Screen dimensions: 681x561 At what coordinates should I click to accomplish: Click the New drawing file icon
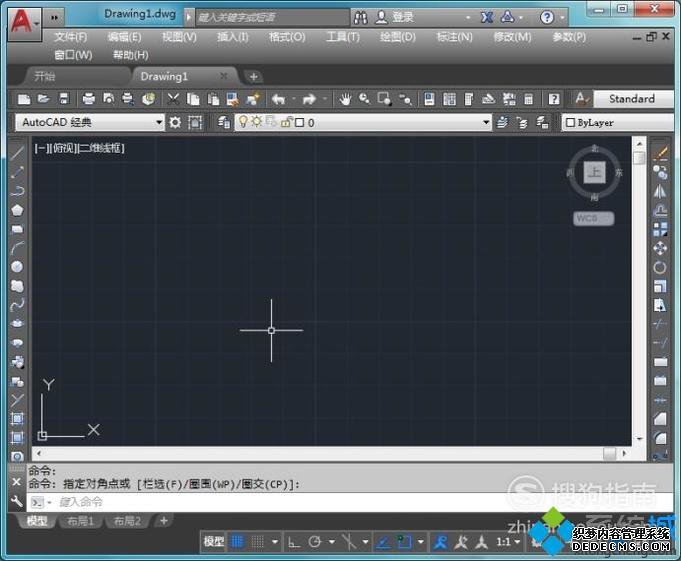coord(24,99)
